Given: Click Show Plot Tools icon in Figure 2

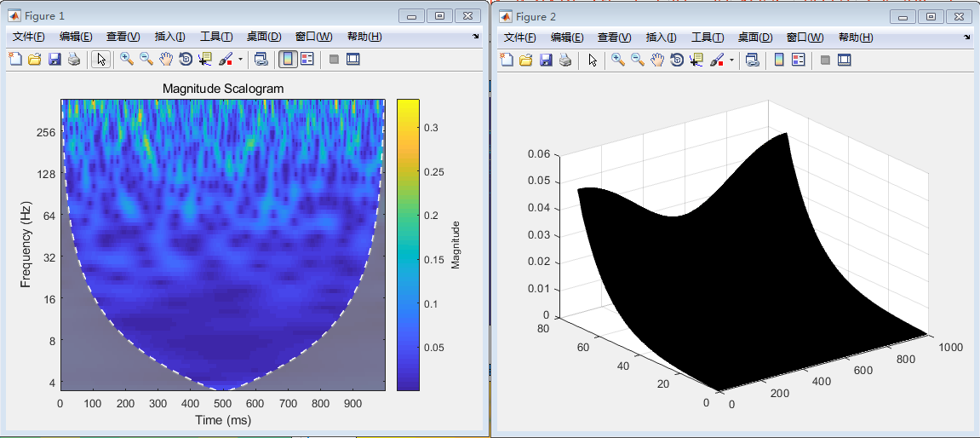Looking at the screenshot, I should pos(844,60).
